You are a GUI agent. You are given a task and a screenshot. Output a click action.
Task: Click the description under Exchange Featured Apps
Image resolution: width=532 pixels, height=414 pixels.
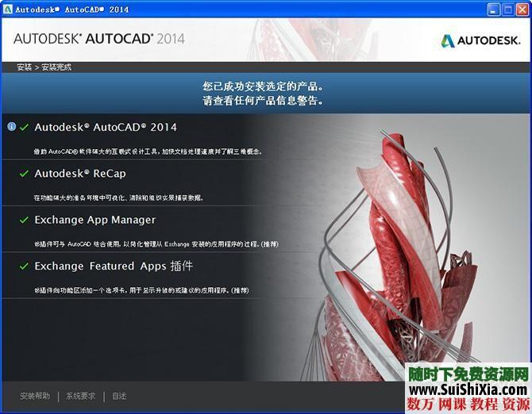coord(141,290)
